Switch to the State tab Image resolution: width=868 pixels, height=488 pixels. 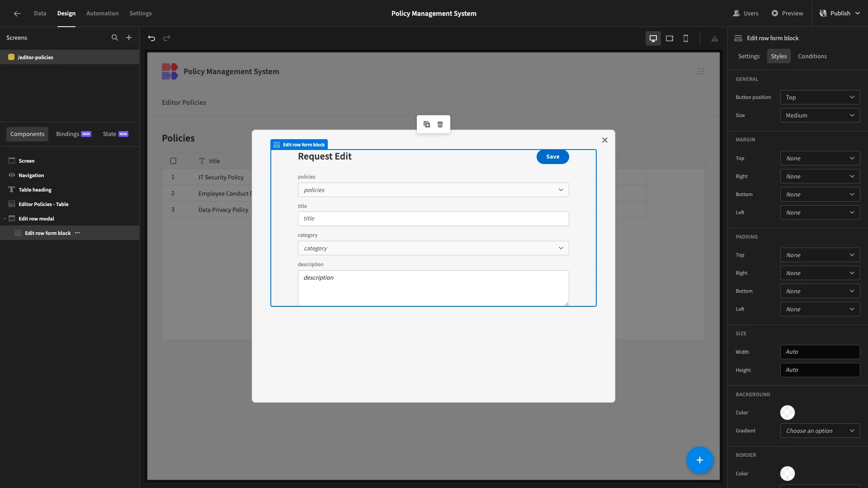pyautogui.click(x=115, y=134)
